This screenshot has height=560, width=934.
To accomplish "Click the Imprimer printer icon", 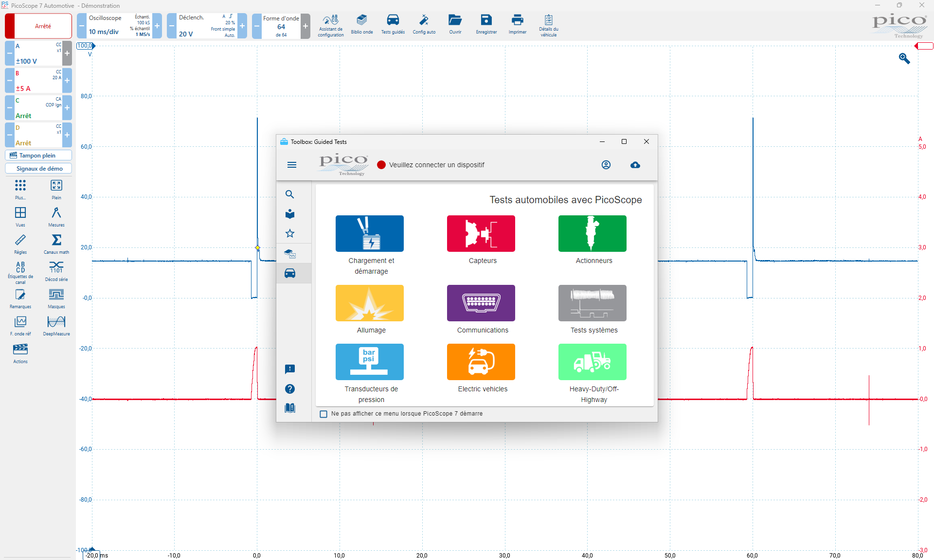I will point(518,24).
